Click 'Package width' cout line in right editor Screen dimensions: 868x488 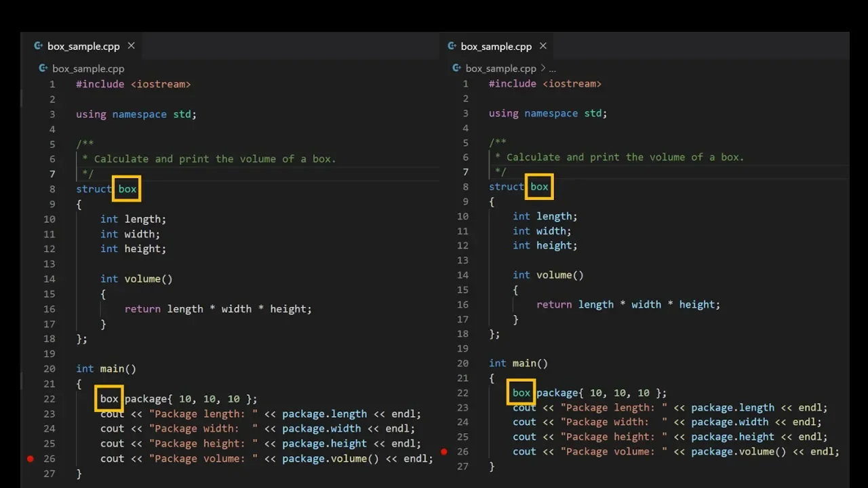(x=667, y=422)
